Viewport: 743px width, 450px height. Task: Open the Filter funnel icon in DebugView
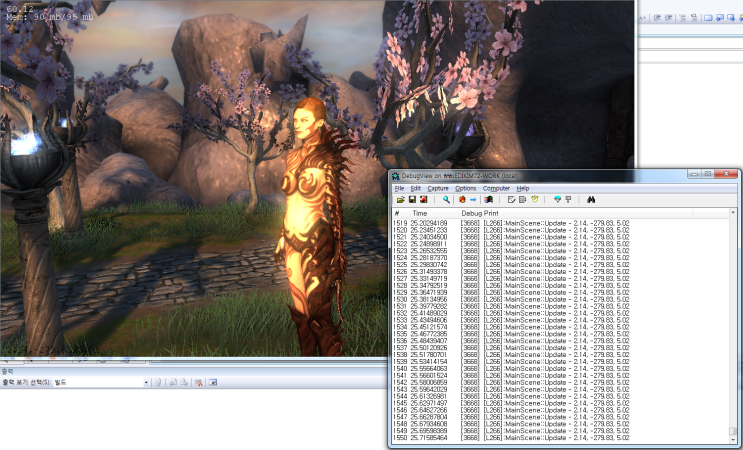(557, 200)
